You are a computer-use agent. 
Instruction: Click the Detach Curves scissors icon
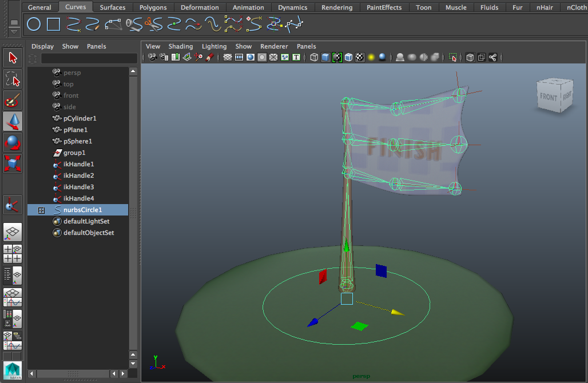point(154,24)
